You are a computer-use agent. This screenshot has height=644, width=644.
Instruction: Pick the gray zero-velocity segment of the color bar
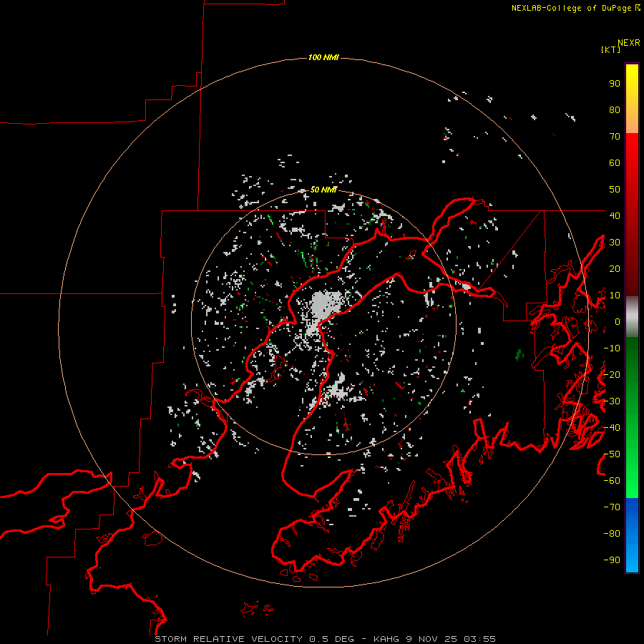click(x=632, y=317)
